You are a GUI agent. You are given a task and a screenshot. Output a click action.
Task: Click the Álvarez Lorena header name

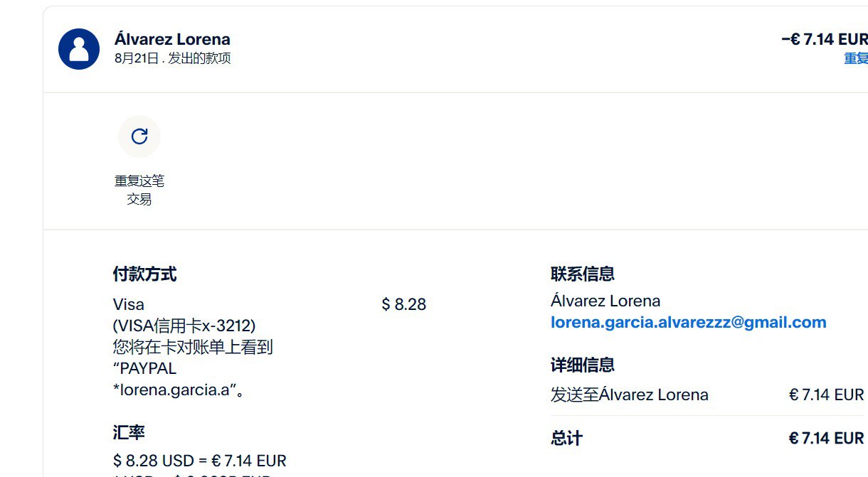tap(172, 39)
